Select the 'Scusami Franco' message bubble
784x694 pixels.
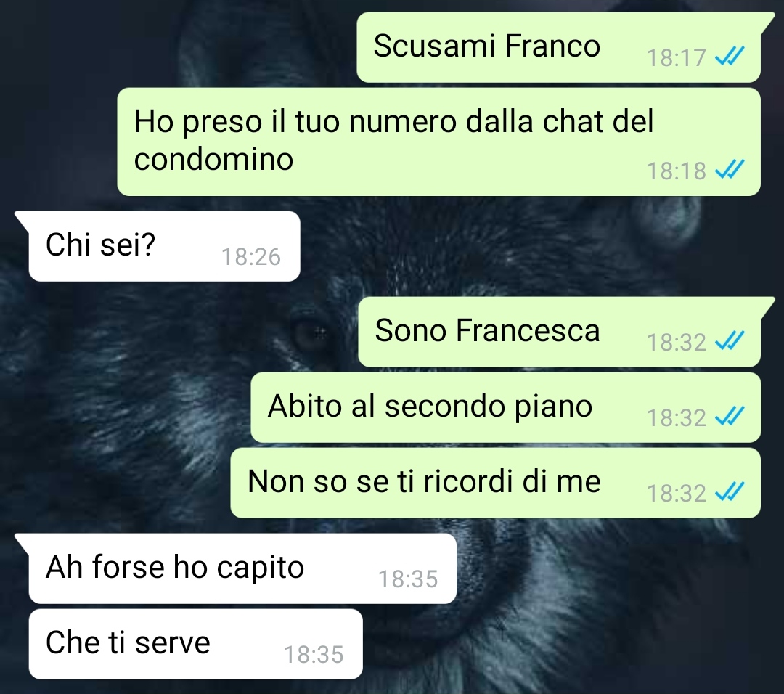(x=558, y=47)
